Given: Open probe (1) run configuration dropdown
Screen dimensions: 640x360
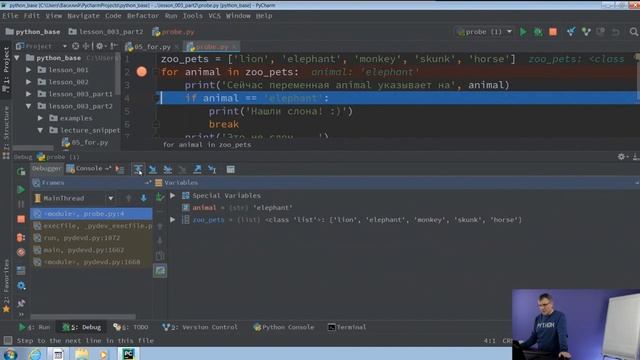Looking at the screenshot, I should 484,32.
